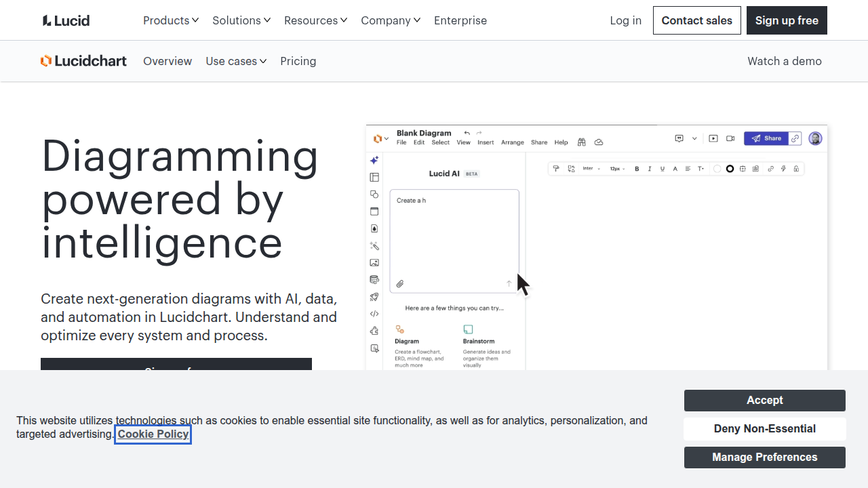The height and width of the screenshot is (488, 868).
Task: Click the puzzle piece integrations icon
Action: point(374,331)
